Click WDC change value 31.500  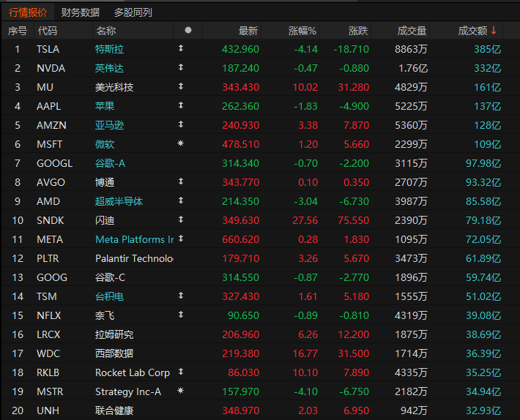[x=354, y=353]
